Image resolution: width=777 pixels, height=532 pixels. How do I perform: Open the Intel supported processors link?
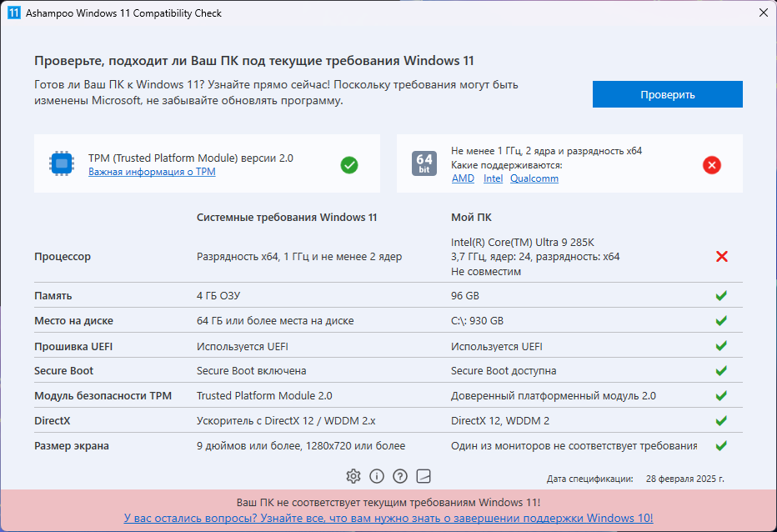click(x=493, y=178)
